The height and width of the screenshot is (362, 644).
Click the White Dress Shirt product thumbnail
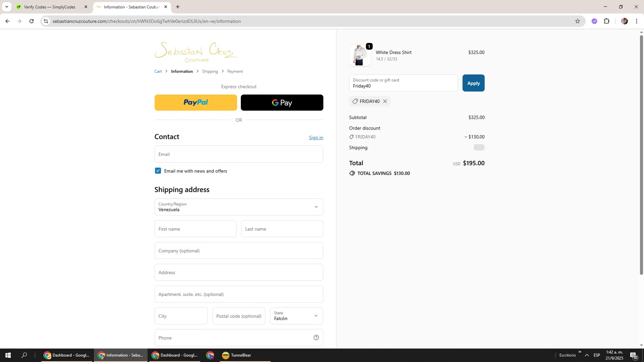tap(360, 55)
